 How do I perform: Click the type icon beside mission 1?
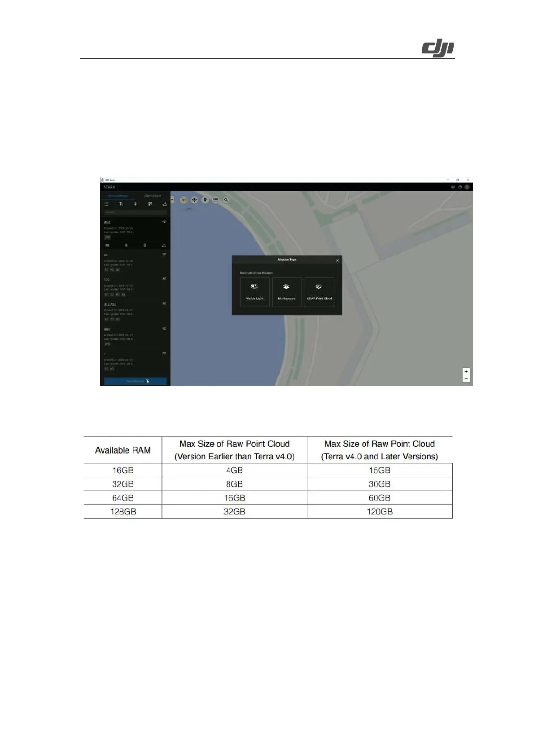point(164,353)
